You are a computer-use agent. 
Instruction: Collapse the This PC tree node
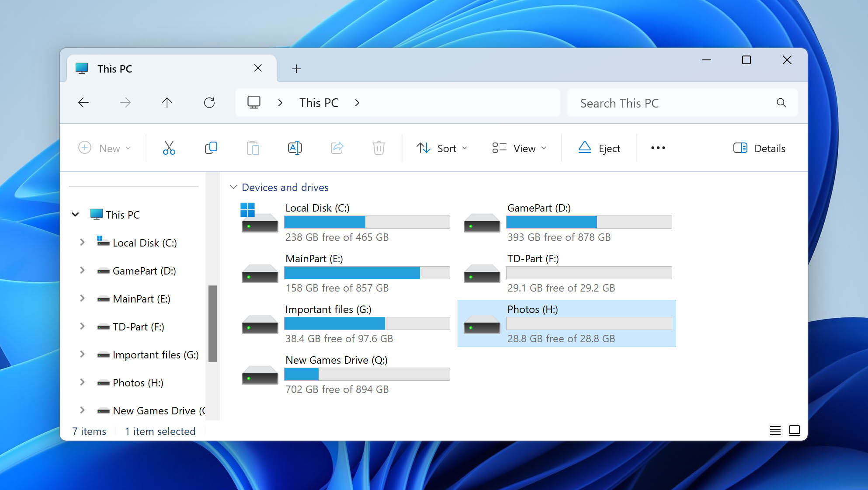tap(75, 215)
